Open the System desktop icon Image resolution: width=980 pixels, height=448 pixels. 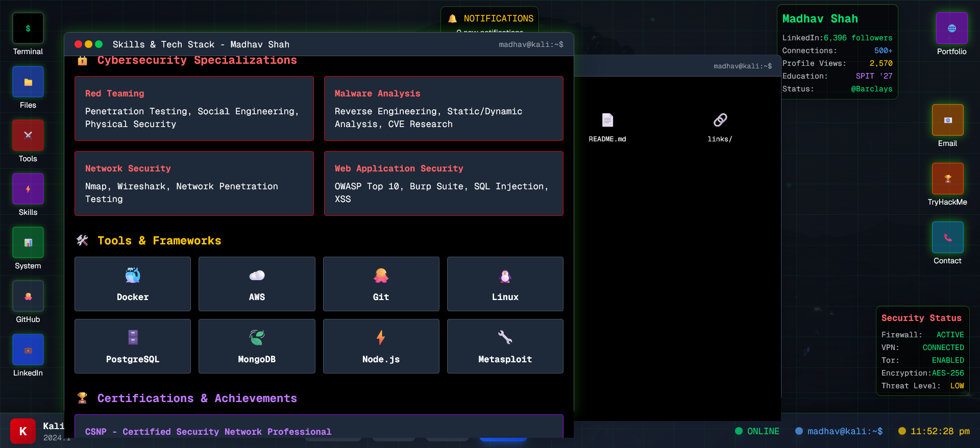tap(28, 242)
